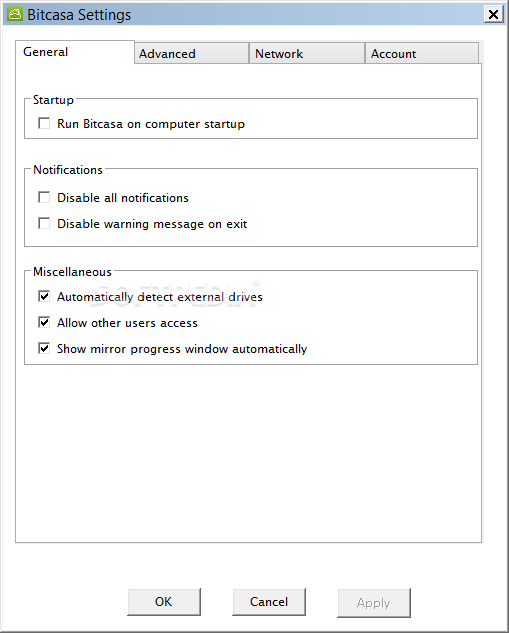This screenshot has width=509, height=633.
Task: Click the Notifications group label
Action: point(68,170)
